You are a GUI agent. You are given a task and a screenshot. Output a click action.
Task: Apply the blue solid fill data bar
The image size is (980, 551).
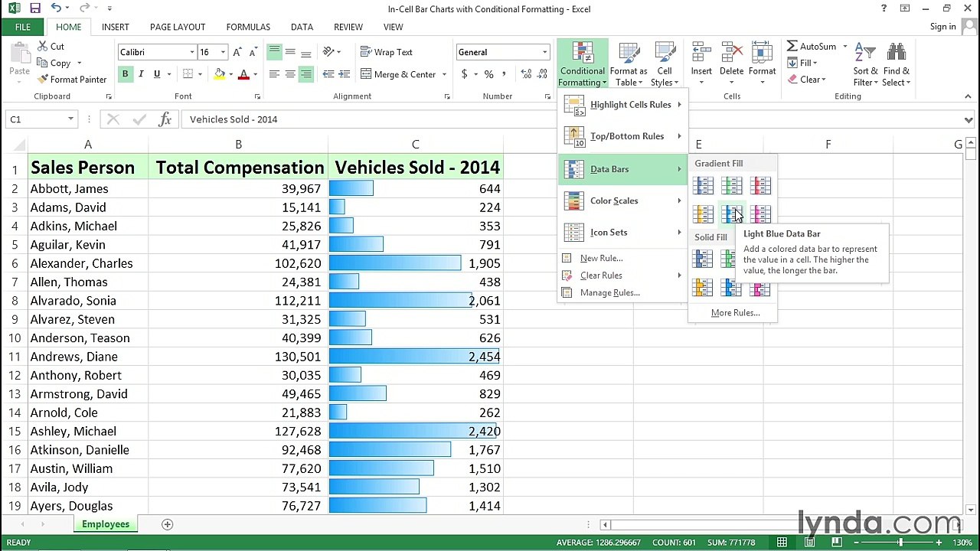tap(703, 259)
